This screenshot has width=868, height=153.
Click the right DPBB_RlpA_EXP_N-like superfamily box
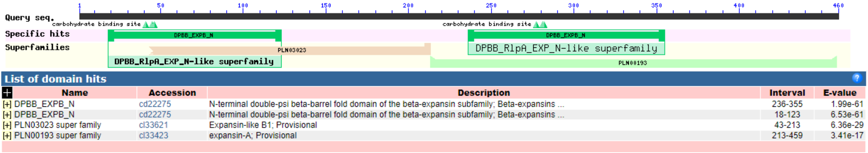(x=566, y=49)
